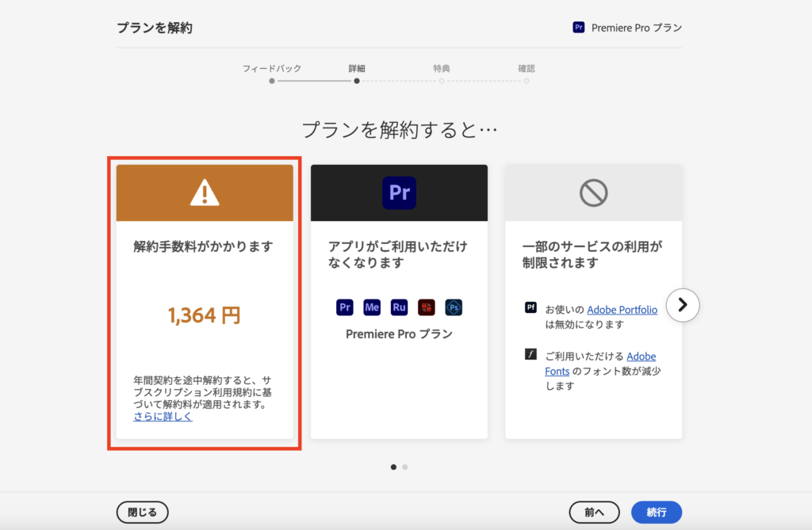Viewport: 812px width, 530px height.
Task: Select the second carousel page dot
Action: [405, 467]
